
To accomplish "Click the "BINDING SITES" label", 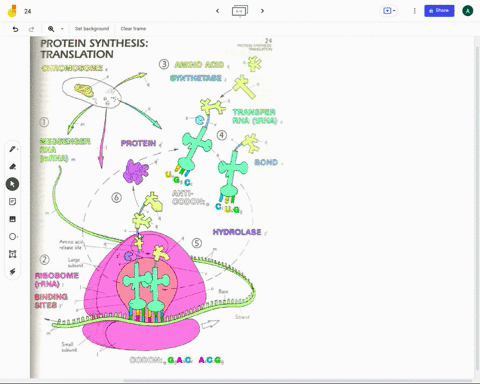I will click(51, 301).
